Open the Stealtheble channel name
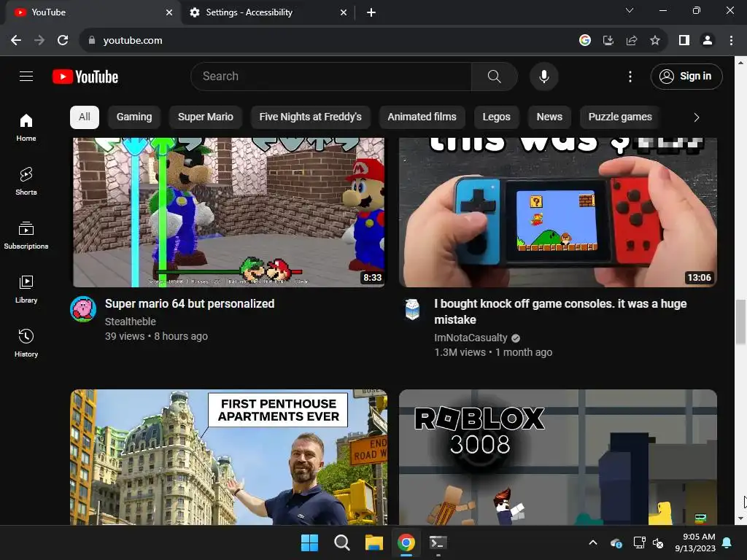Screen dimensions: 747x560 click(130, 322)
